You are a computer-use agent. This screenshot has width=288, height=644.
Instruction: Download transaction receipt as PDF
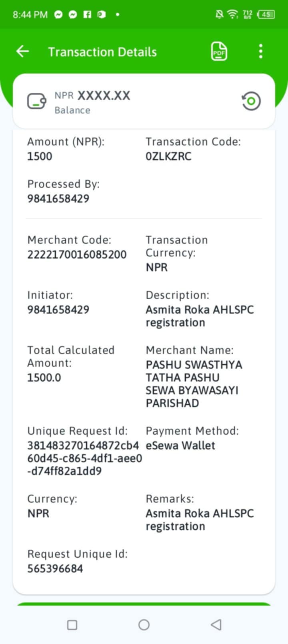219,51
